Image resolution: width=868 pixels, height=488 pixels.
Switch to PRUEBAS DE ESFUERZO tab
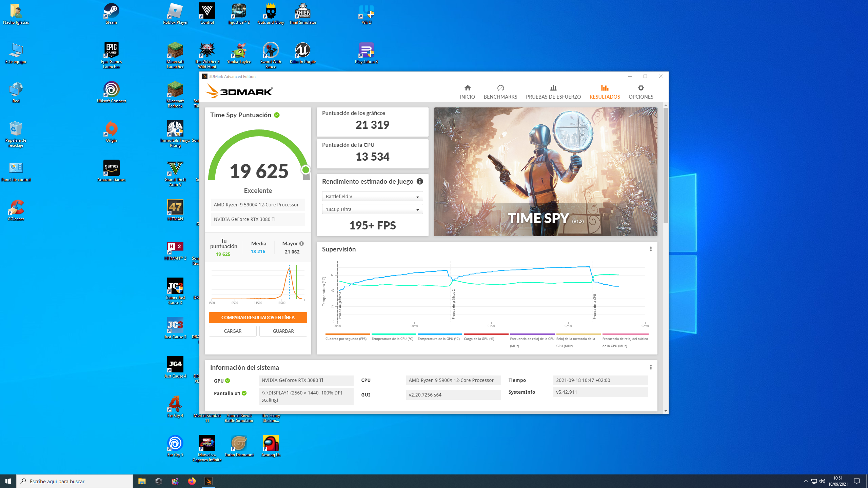tap(553, 92)
